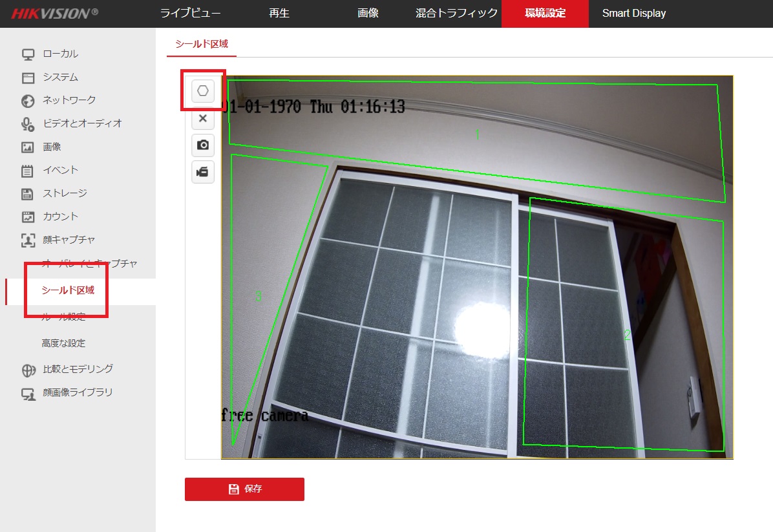Viewport: 773px width, 532px height.
Task: Open ローカル settings in sidebar
Action: tap(61, 54)
